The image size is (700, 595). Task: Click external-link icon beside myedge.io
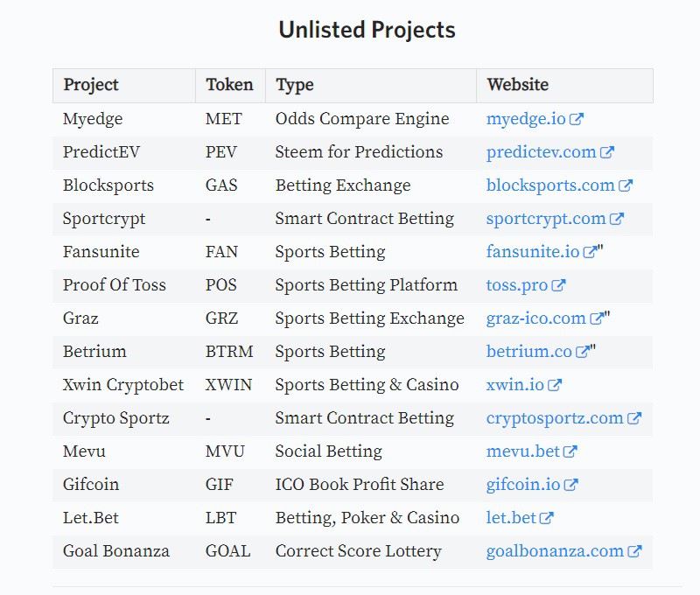pos(577,119)
